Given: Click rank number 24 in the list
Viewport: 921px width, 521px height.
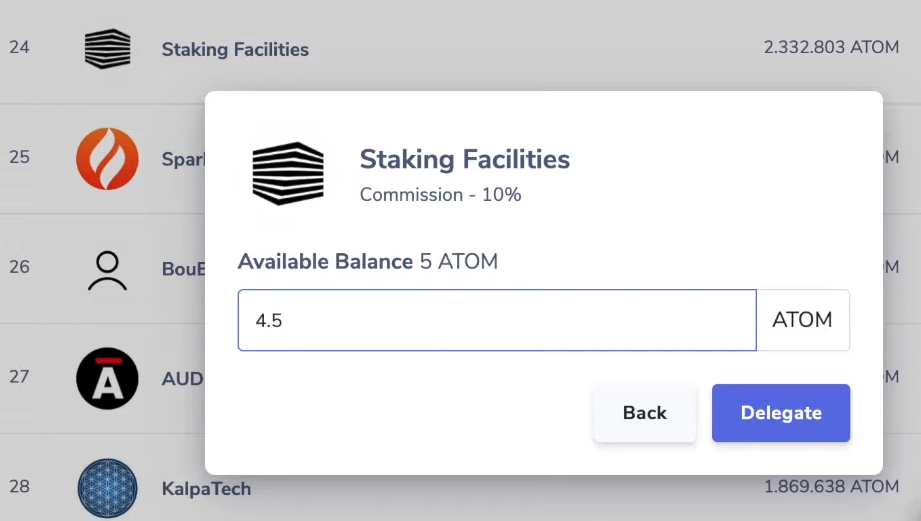Looking at the screenshot, I should (x=19, y=47).
